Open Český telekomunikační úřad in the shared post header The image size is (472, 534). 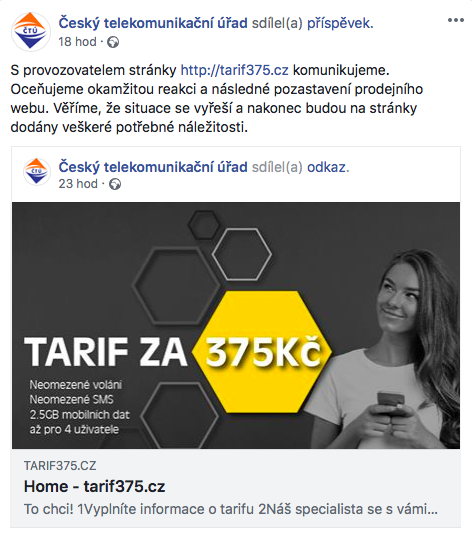click(x=153, y=167)
